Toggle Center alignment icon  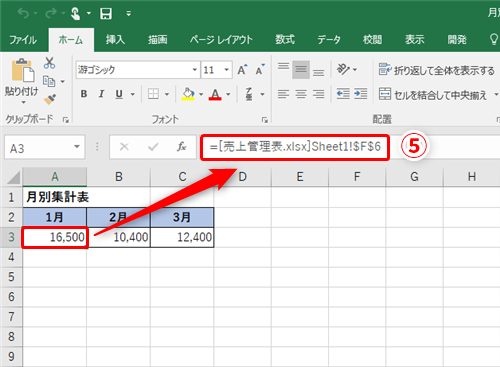tap(301, 94)
